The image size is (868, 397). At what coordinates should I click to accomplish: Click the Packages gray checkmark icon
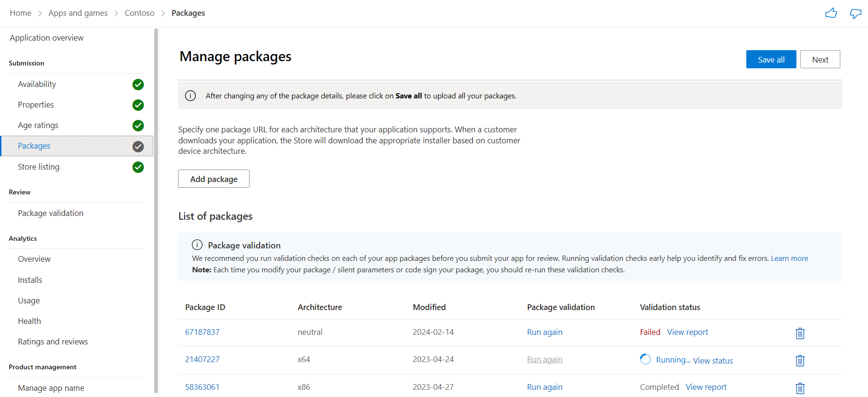[x=138, y=146]
